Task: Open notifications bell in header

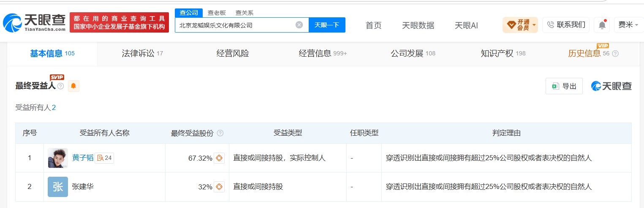Action: pyautogui.click(x=602, y=25)
